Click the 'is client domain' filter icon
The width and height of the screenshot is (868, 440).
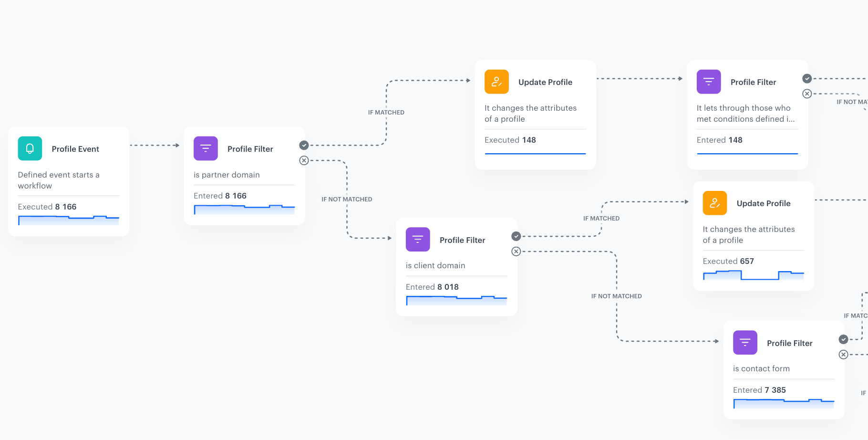point(418,240)
